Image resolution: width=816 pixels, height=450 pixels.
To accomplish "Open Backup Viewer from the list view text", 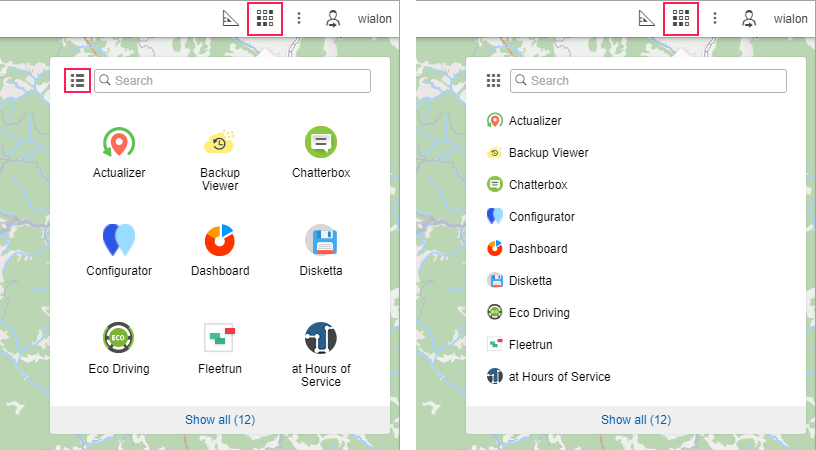I will tap(549, 153).
